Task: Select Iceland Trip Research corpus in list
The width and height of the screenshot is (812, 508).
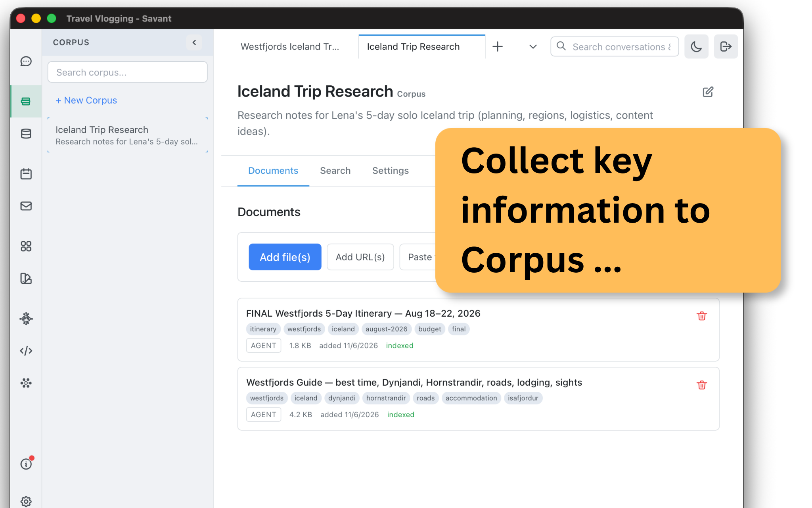Action: [127, 135]
